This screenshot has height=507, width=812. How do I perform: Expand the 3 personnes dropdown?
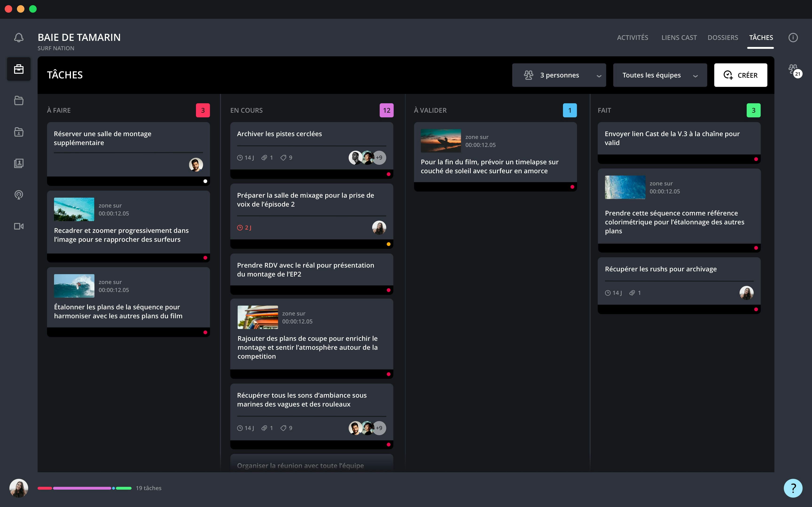[559, 75]
